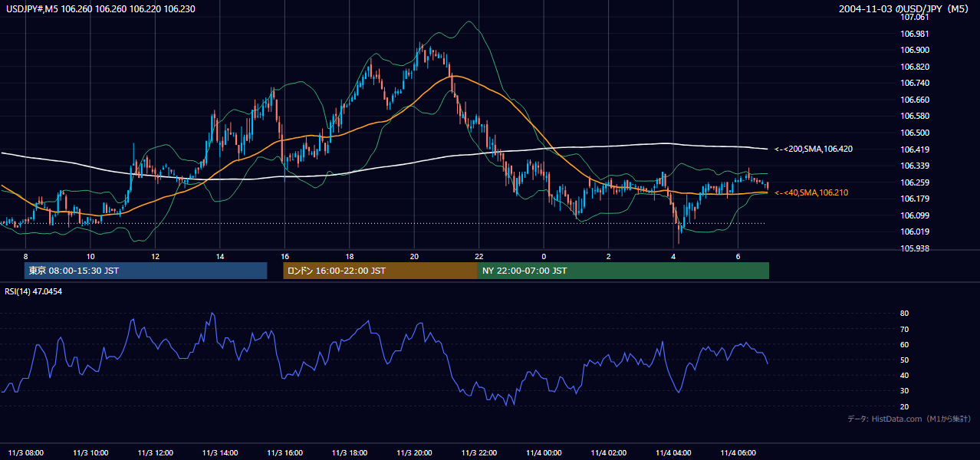Click hour tick 12 under the price chart
Screen dimensions: 980x460
[155, 256]
